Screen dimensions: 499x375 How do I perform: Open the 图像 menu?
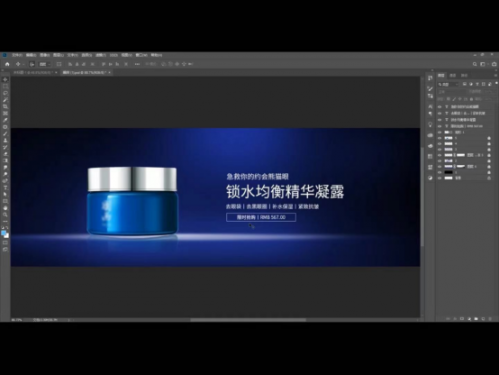(x=45, y=55)
